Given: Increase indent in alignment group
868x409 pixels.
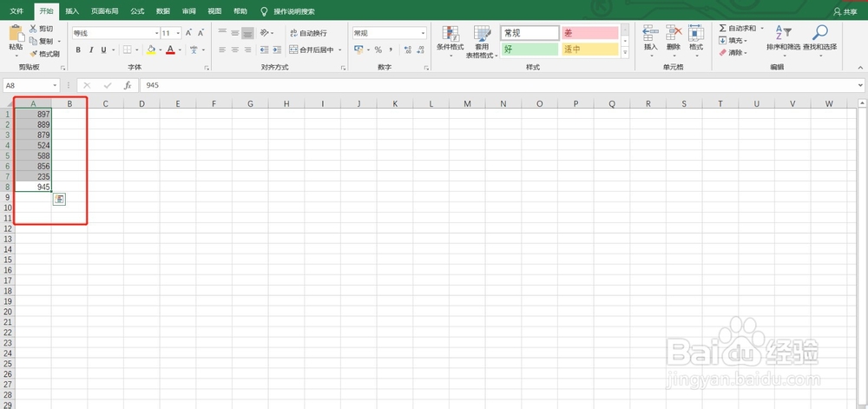Looking at the screenshot, I should tap(278, 49).
